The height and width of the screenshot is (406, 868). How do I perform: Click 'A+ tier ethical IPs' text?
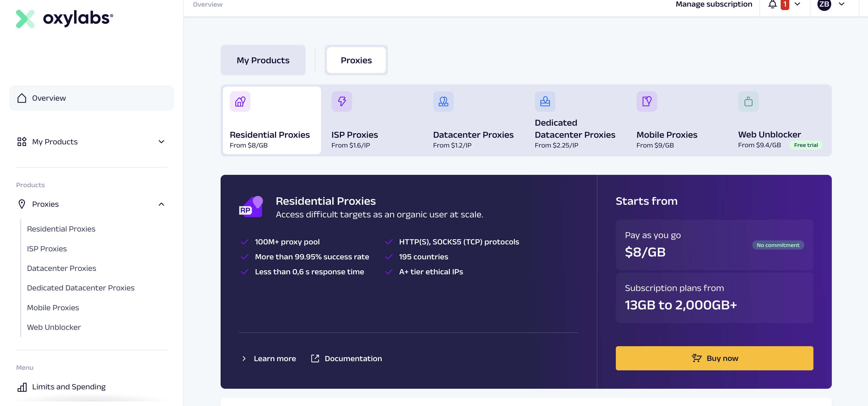click(x=431, y=272)
